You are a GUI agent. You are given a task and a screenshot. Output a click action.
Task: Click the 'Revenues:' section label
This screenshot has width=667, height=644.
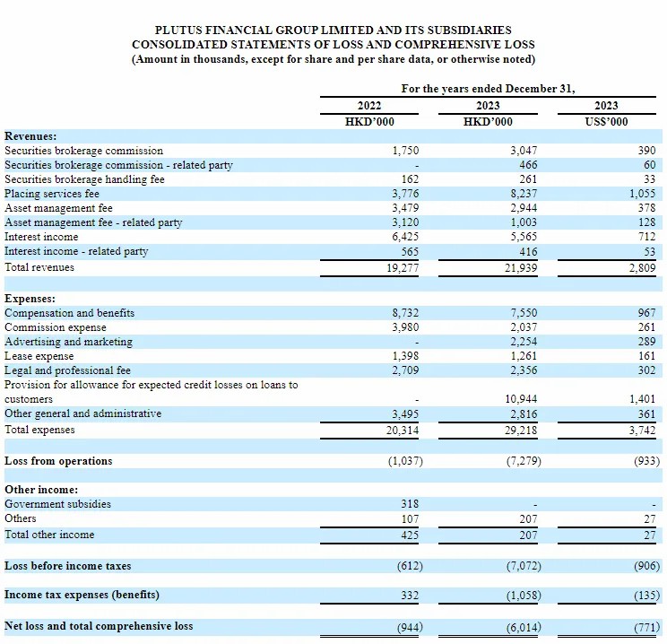pos(30,136)
